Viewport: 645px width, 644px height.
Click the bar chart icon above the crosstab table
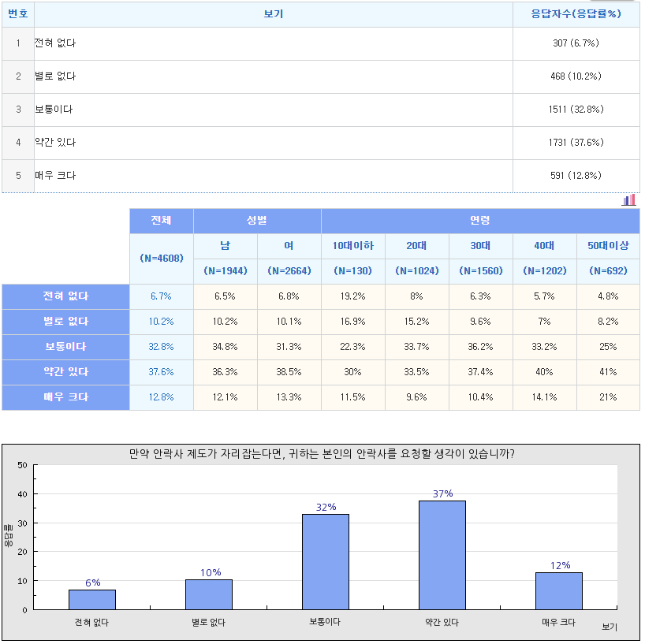pyautogui.click(x=628, y=200)
